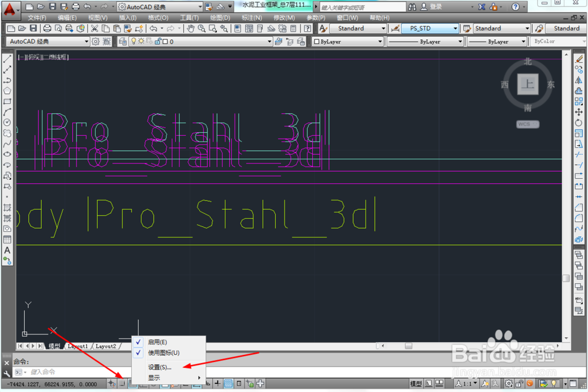Click the vertical scrollbar thumb of drawing area
Viewport: 588px width, 392px height.
pyautogui.click(x=566, y=278)
